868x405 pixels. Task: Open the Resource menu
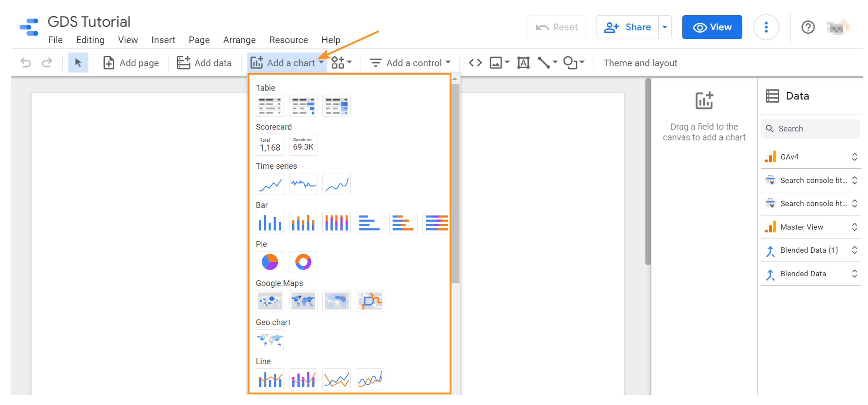pyautogui.click(x=289, y=40)
